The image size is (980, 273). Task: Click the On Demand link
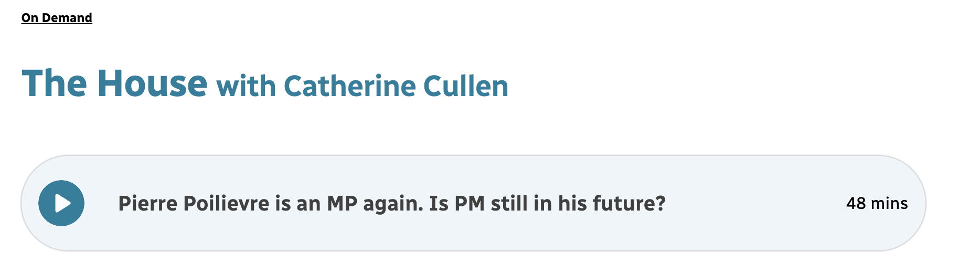(x=57, y=18)
